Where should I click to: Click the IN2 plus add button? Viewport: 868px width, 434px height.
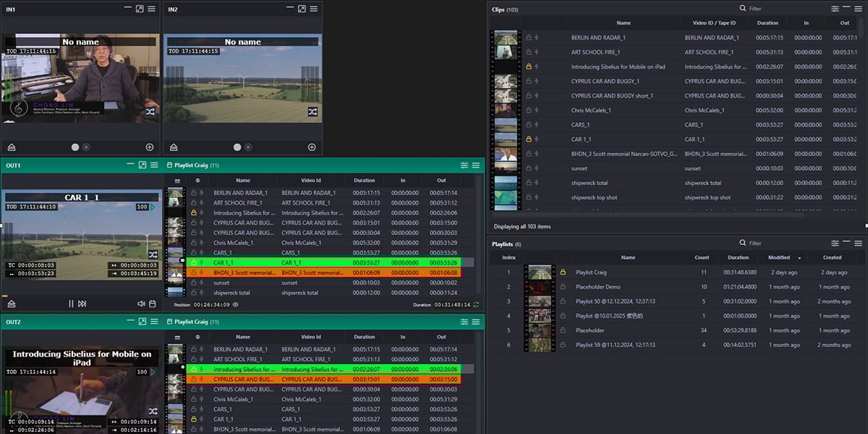click(x=312, y=147)
